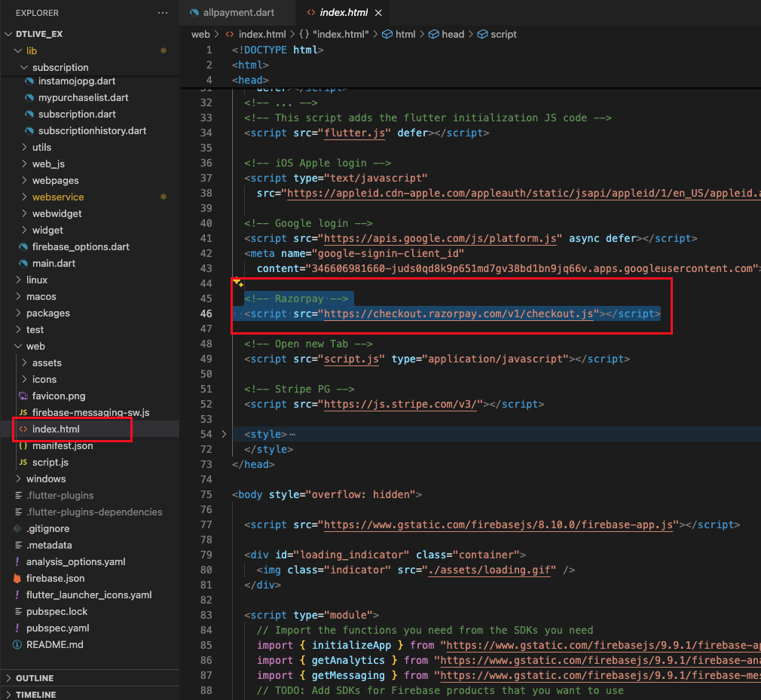The height and width of the screenshot is (700, 761).
Task: Click web in the breadcrumb path
Action: [x=200, y=34]
